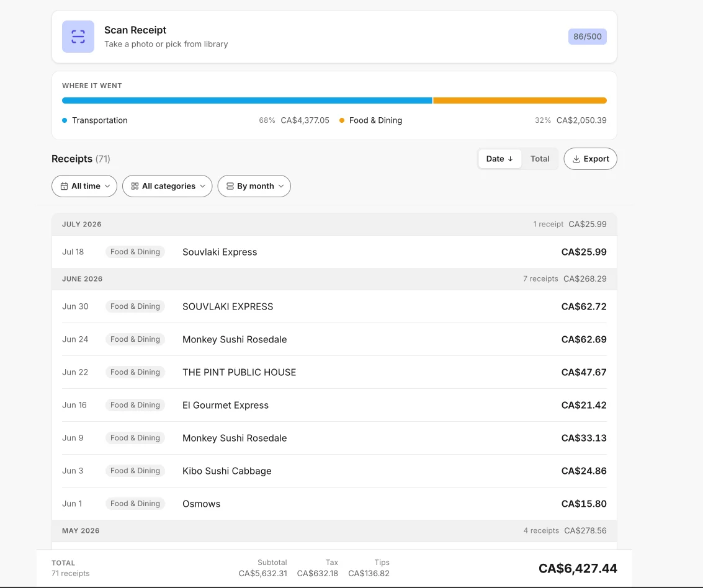This screenshot has width=703, height=588.
Task: Click the blue Transportation bar segment
Action: (247, 100)
